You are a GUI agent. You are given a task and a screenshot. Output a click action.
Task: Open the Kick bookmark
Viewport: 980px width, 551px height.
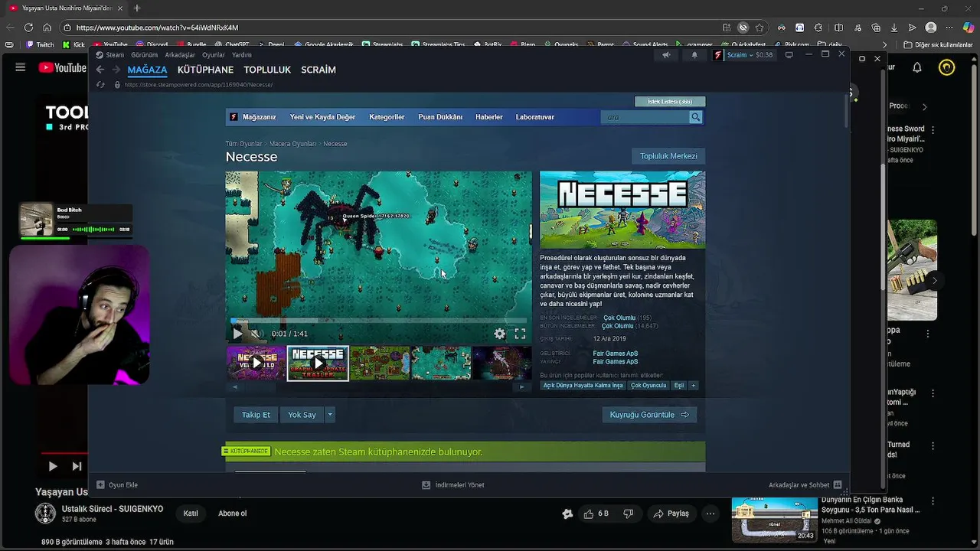click(73, 45)
